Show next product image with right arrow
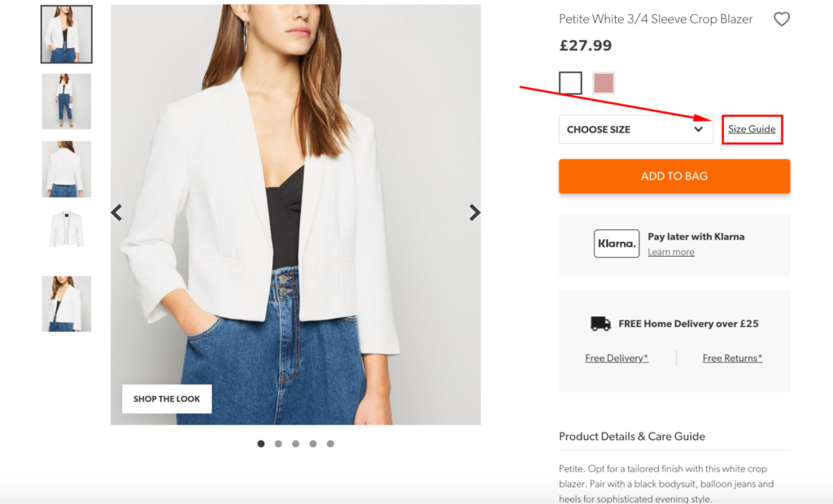The width and height of the screenshot is (833, 504). click(474, 212)
